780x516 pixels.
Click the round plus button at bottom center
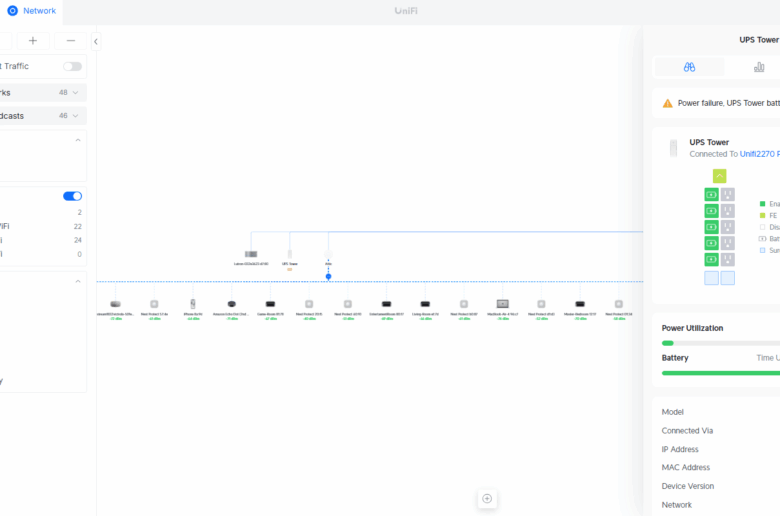(x=487, y=498)
